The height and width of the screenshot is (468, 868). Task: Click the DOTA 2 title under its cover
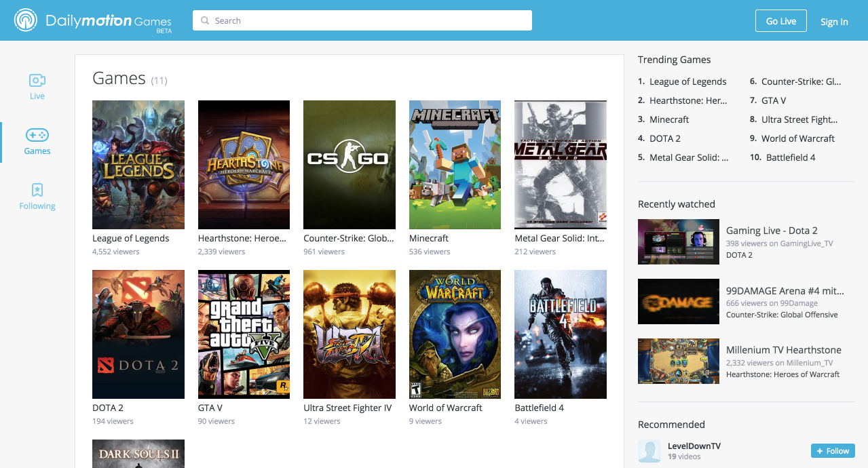pyautogui.click(x=108, y=408)
